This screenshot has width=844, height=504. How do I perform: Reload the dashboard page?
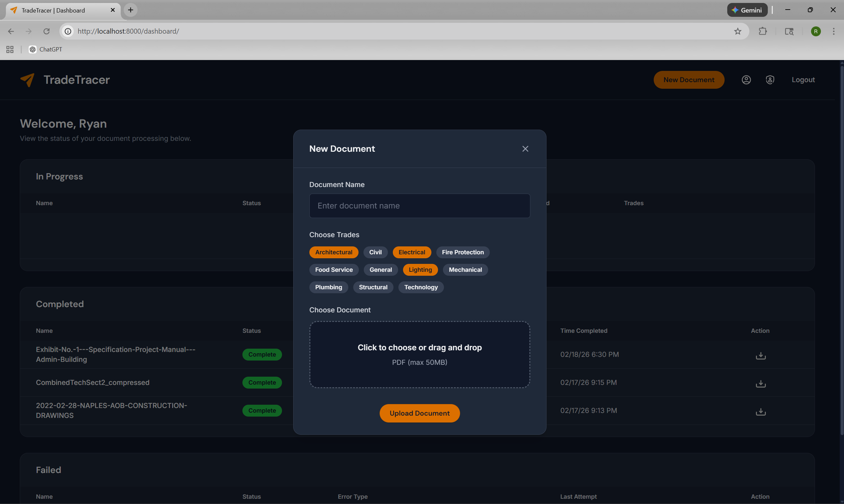47,31
